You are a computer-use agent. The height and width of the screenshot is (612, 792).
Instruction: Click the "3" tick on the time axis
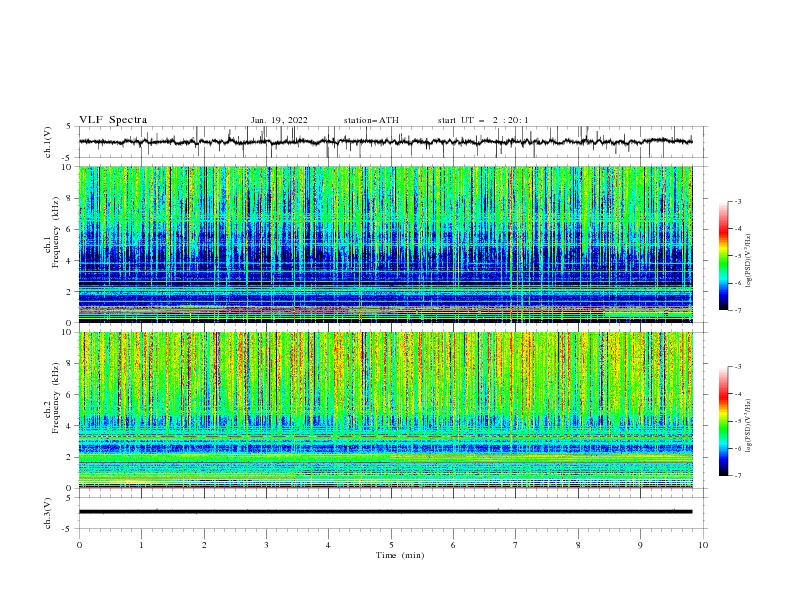point(266,545)
